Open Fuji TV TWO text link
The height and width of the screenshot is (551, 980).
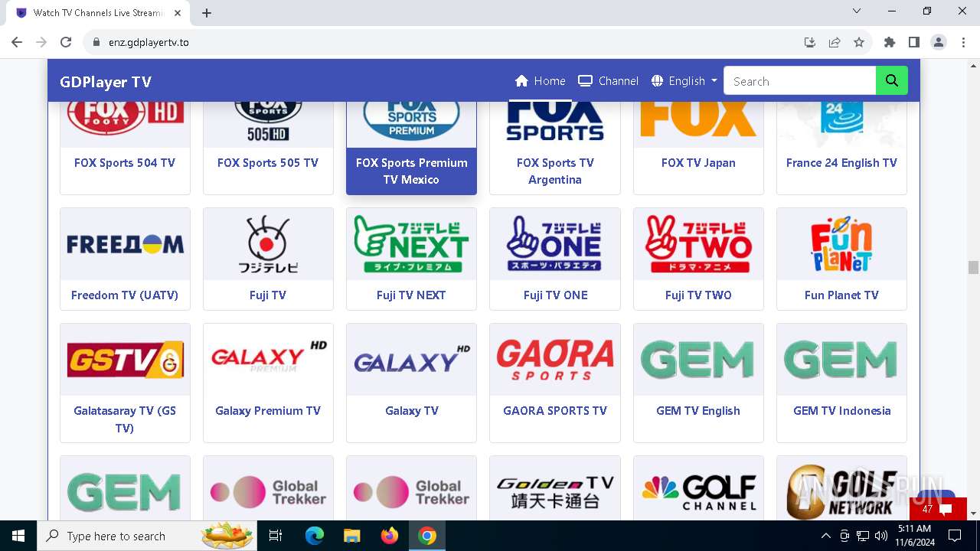pyautogui.click(x=698, y=295)
